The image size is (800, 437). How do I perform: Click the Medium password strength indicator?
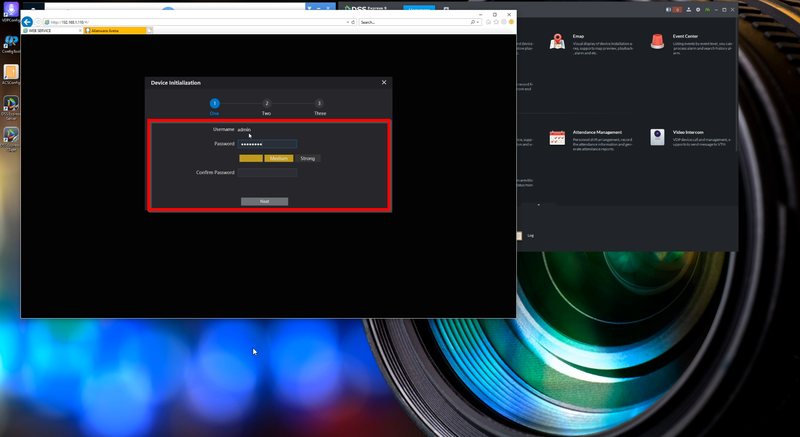click(279, 159)
